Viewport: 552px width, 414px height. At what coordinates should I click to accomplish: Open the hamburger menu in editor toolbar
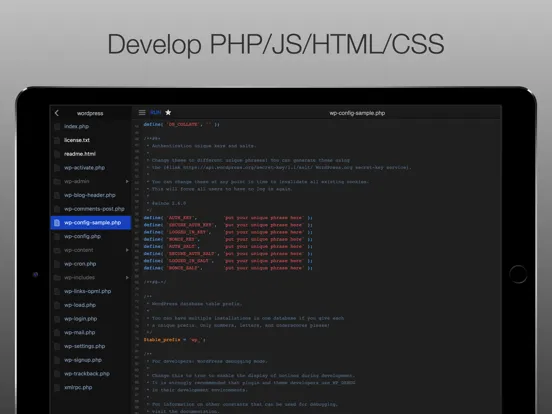pos(142,113)
